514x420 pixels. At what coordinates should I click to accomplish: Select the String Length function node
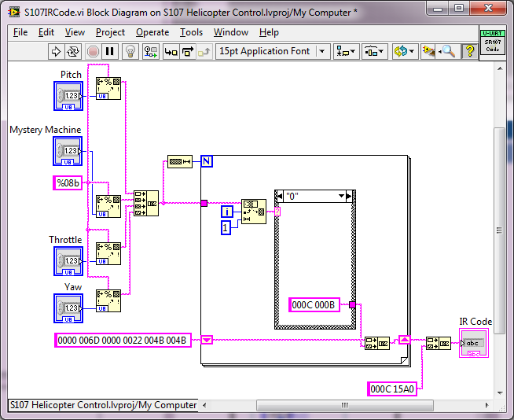[180, 161]
